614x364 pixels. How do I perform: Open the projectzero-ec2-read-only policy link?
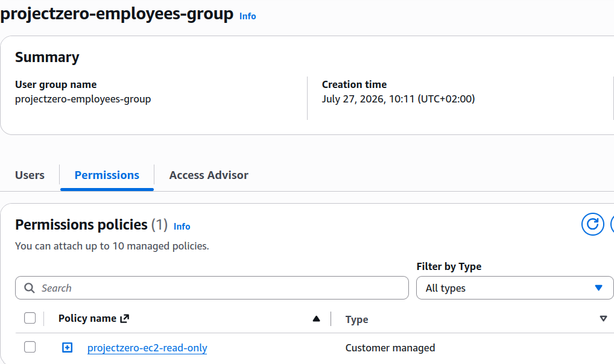point(147,348)
